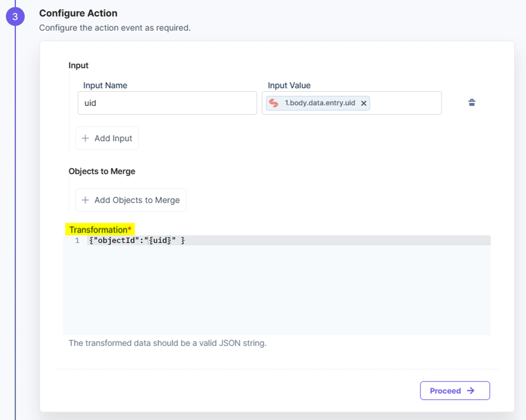Click the Objects to Merge label
This screenshot has width=526, height=420.
pos(102,171)
